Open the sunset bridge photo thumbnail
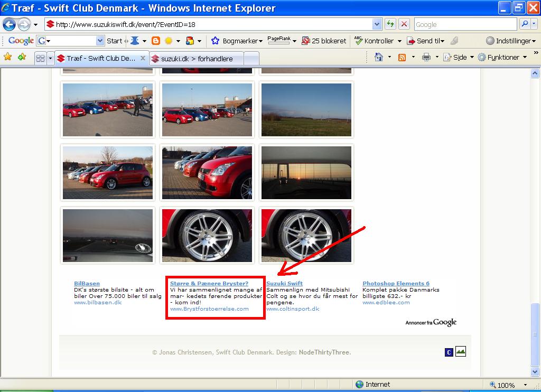 (x=306, y=173)
